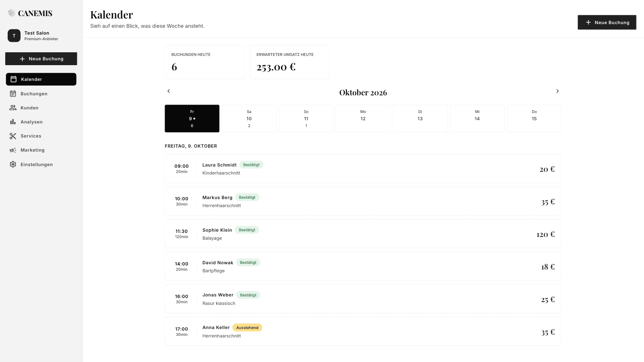Click the Kalender calendar icon in sidebar
This screenshot has height=362, width=644.
[x=13, y=79]
